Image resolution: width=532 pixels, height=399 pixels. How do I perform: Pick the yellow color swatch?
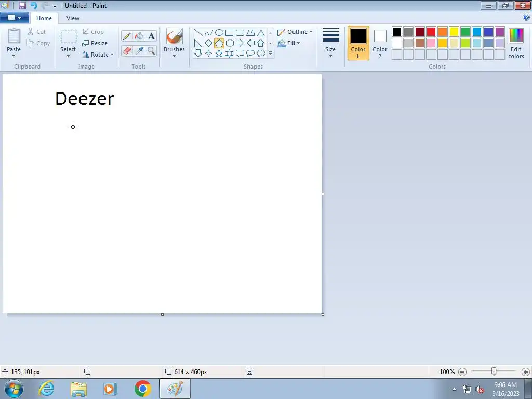454,32
